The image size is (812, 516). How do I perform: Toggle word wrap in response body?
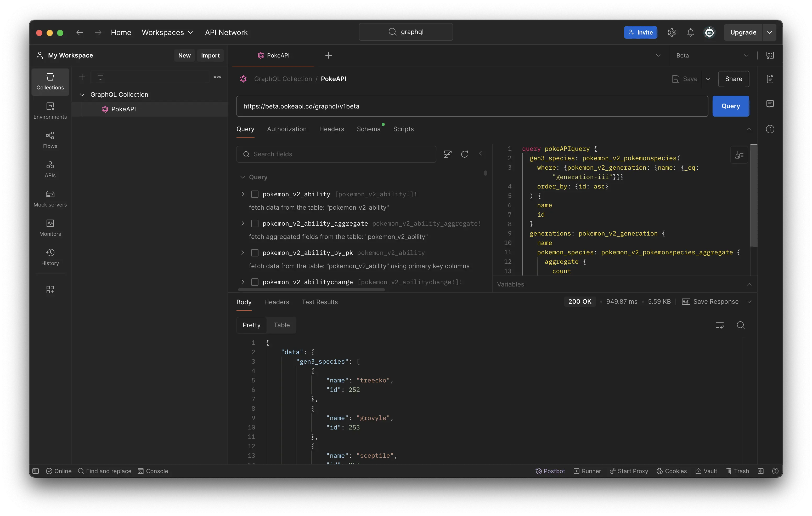tap(720, 325)
